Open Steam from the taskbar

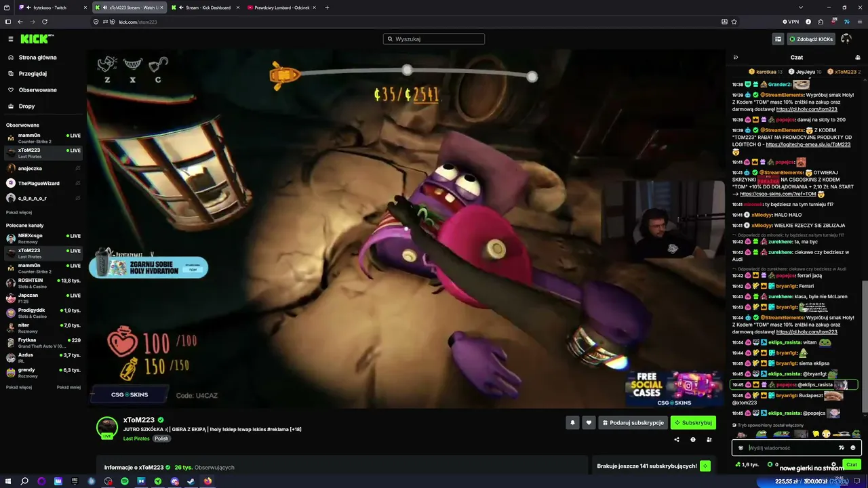coord(191,481)
